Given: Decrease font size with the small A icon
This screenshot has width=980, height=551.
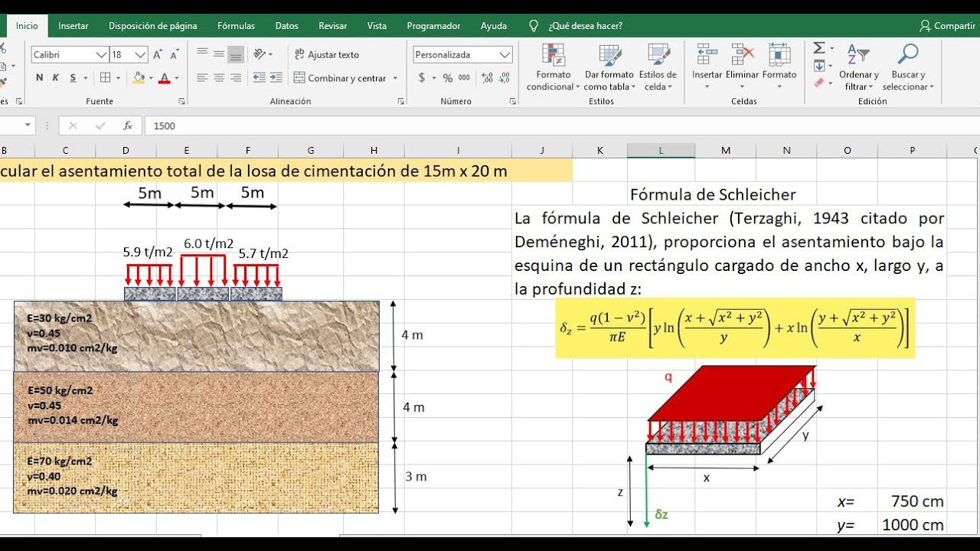Looking at the screenshot, I should 175,54.
